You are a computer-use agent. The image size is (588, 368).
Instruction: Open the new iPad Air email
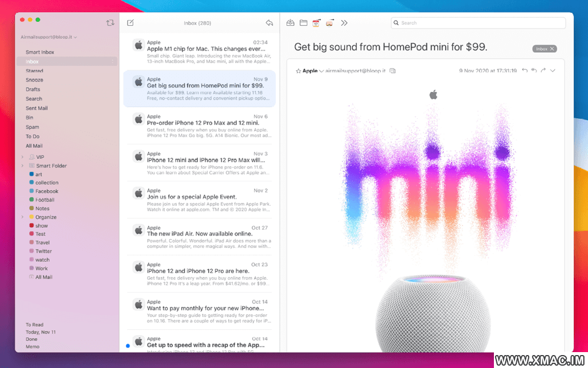(x=199, y=237)
